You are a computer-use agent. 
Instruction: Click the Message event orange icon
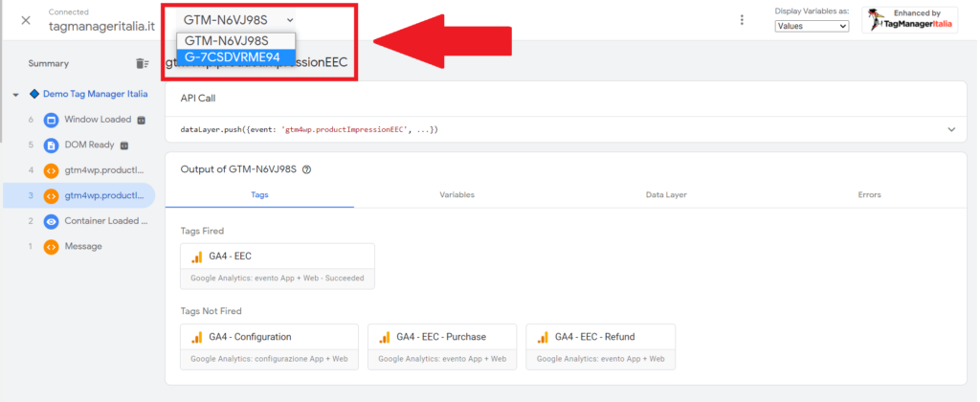point(52,246)
